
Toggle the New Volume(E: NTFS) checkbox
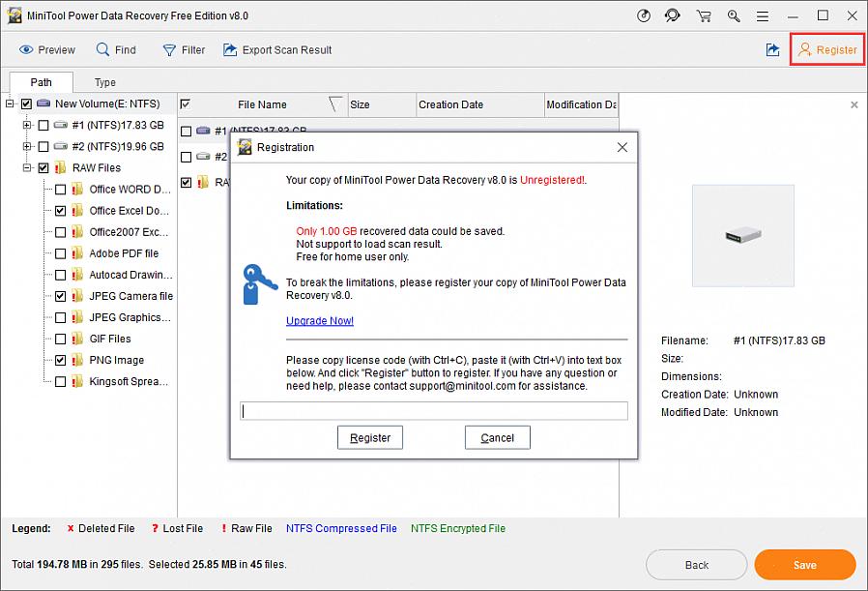click(26, 103)
